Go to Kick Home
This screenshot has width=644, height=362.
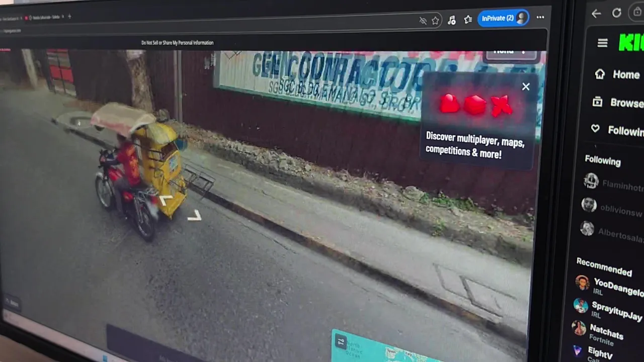pos(618,74)
